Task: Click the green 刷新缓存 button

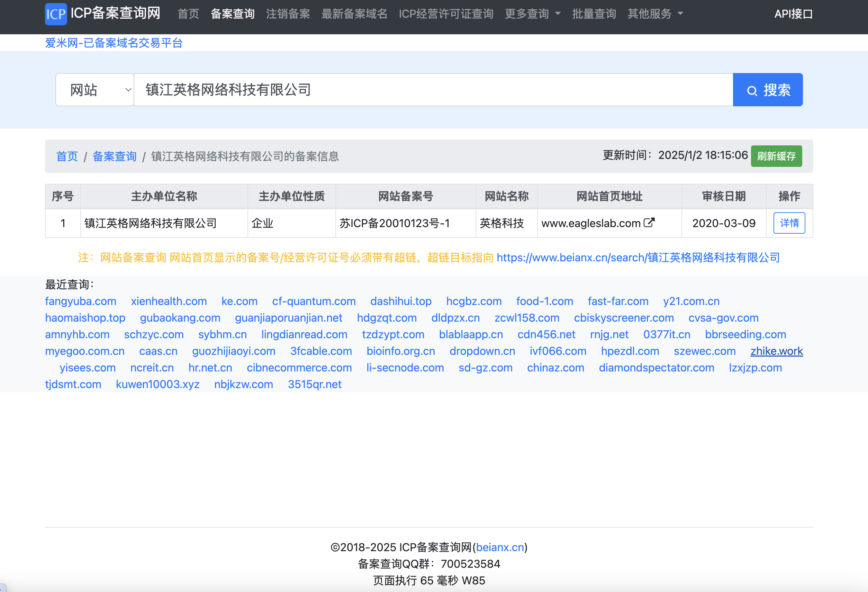Action: click(776, 156)
